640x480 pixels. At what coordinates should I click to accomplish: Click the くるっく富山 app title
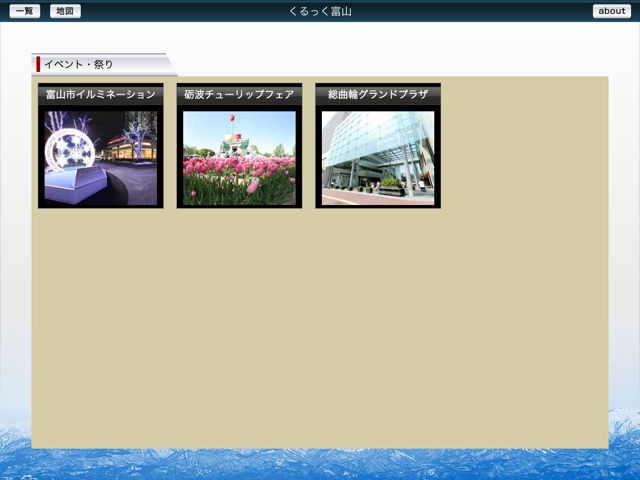320,11
